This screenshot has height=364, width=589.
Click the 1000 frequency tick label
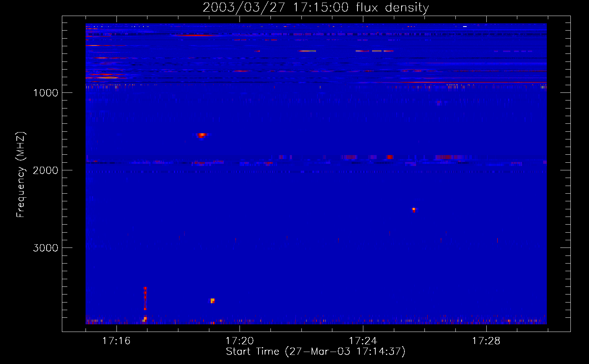[46, 93]
